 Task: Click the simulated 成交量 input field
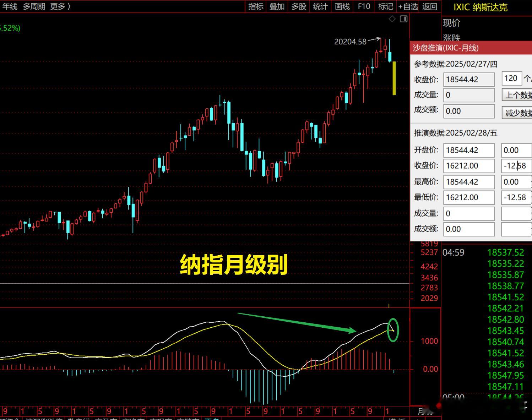click(x=469, y=213)
